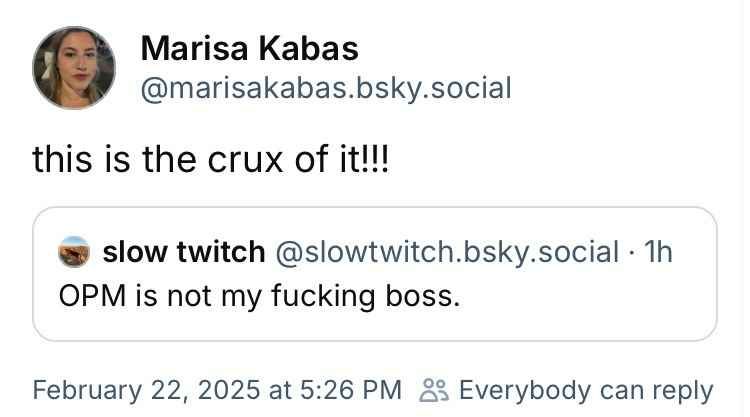
Task: Click the @slowtwitch.bsky.social handle
Action: click(446, 251)
